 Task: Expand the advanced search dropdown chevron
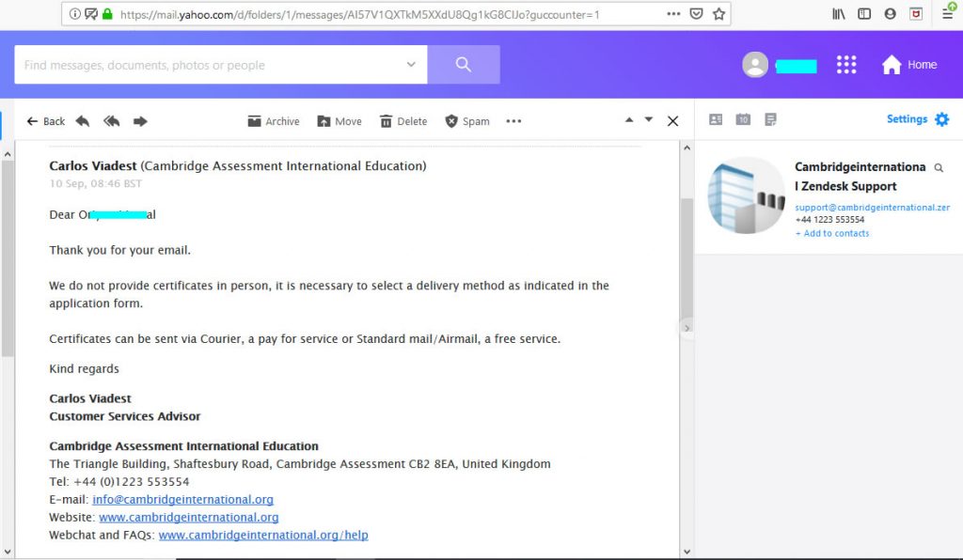point(411,65)
